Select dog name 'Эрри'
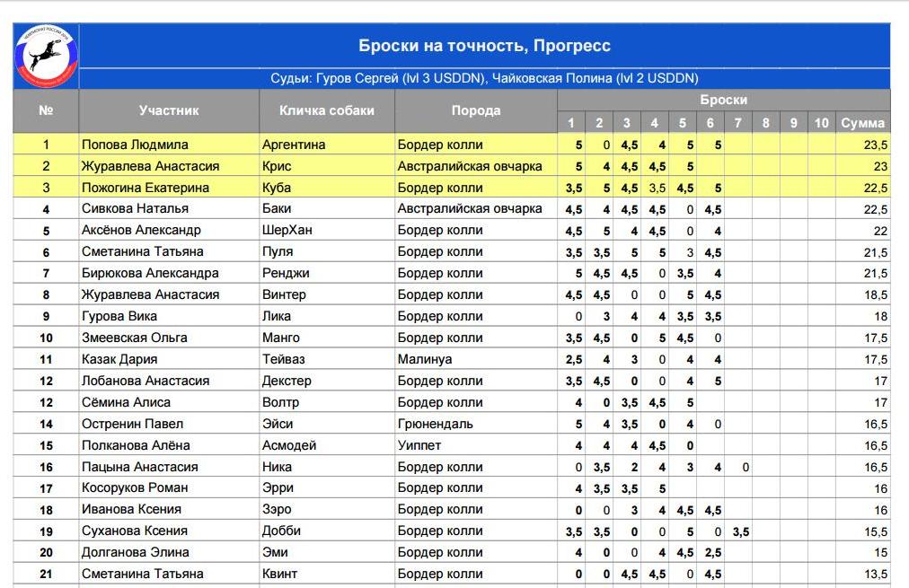Image resolution: width=909 pixels, height=588 pixels. tap(278, 487)
